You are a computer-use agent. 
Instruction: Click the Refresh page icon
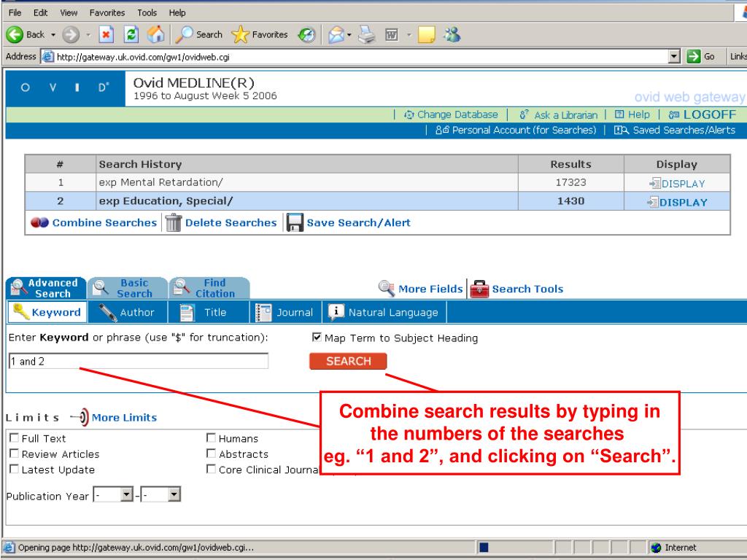click(x=131, y=35)
